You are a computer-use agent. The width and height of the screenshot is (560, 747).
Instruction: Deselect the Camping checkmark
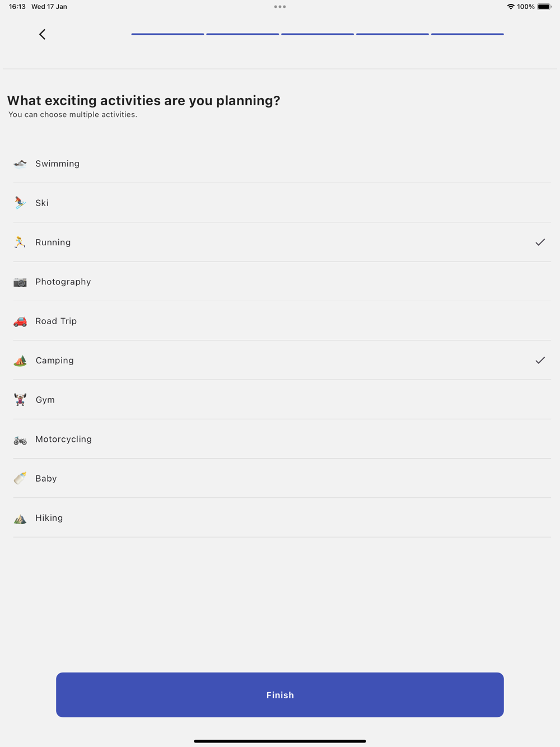[540, 360]
